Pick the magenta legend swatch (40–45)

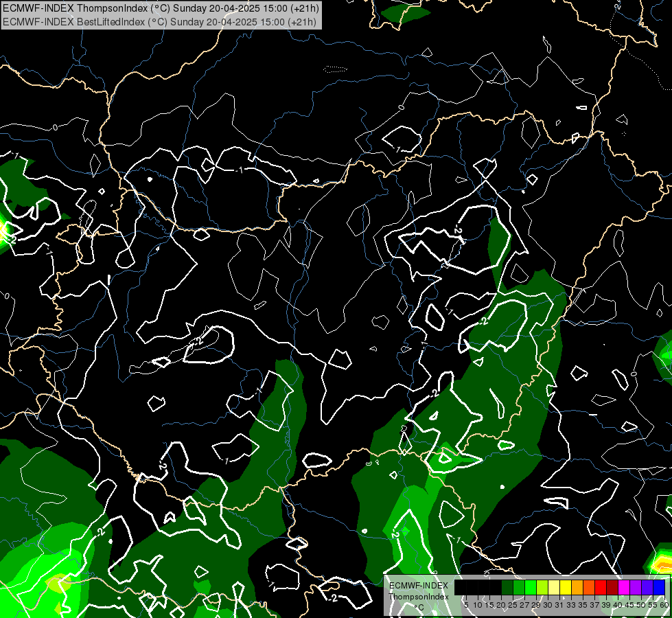pos(624,587)
